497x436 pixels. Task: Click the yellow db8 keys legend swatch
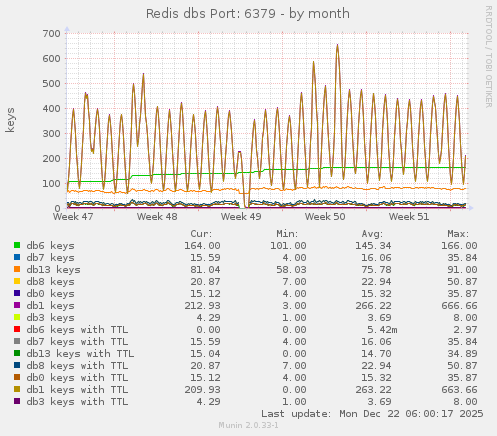click(x=17, y=281)
